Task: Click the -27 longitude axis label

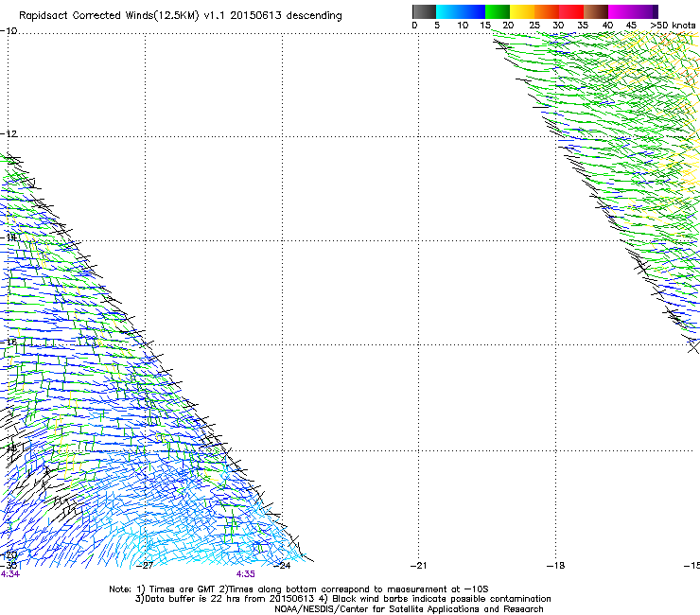Action: coord(145,566)
